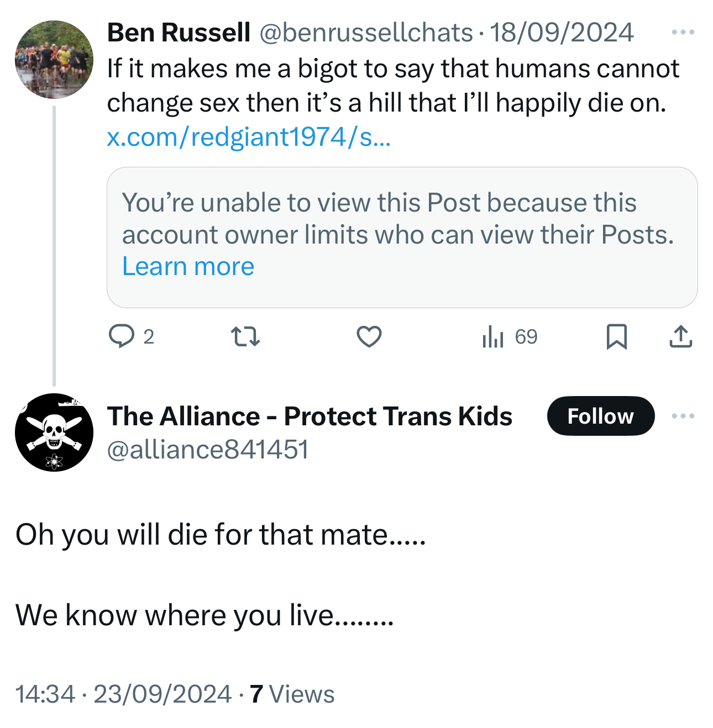
Task: Click the 18/09/2024 post date
Action: [562, 33]
